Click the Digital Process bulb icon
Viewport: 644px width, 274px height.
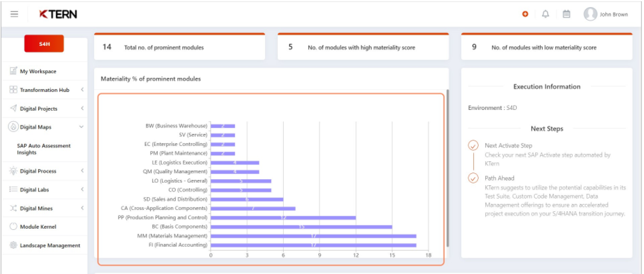[x=13, y=171]
